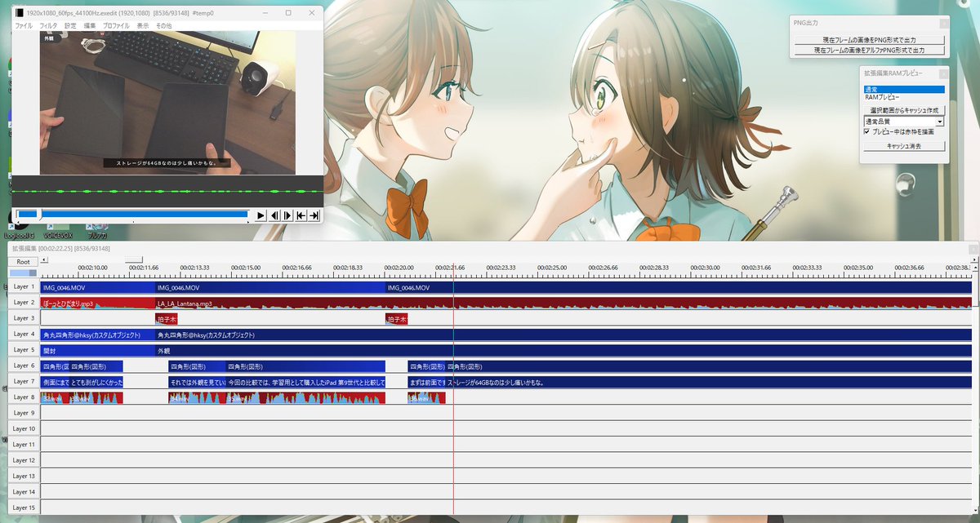
Task: Select the 開封 clip on Layer 5
Action: click(98, 350)
